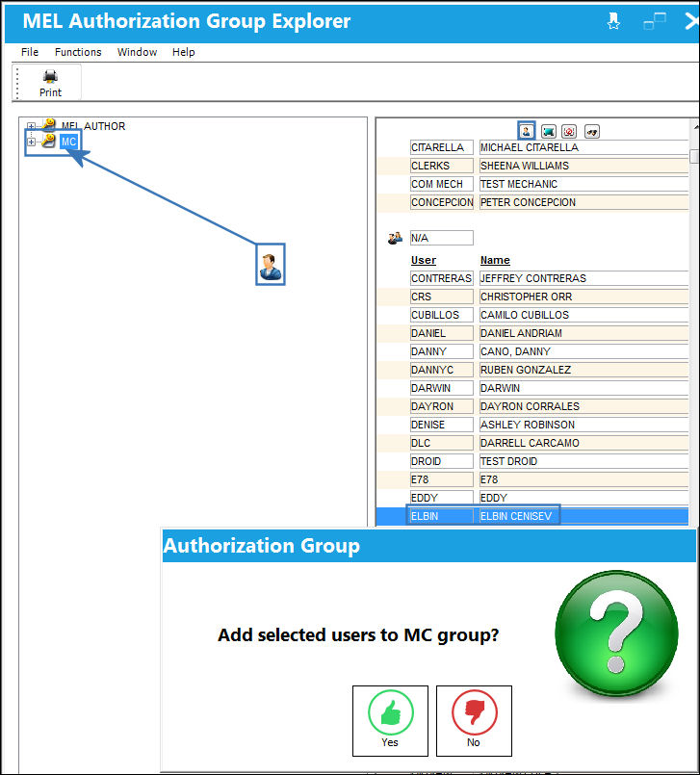Select user DANIEL cell
700x775 pixels.
point(441,333)
